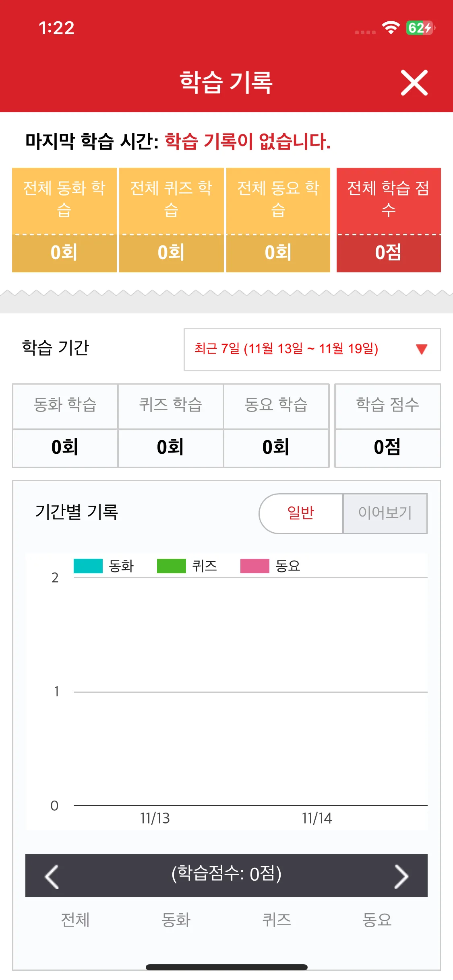Tap the previous arrow in the score bar
Viewport: 453px width, 980px height.
point(52,876)
